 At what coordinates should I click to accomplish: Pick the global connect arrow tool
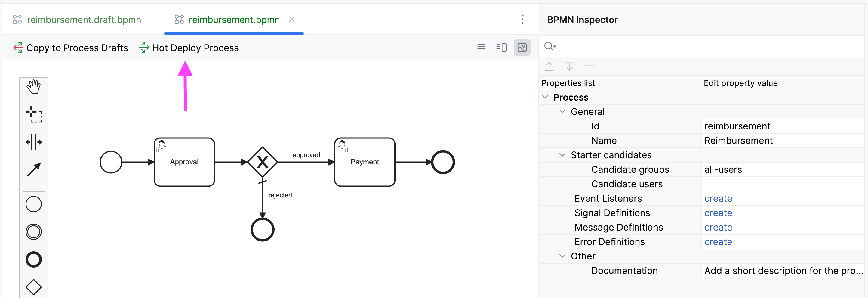tap(34, 169)
